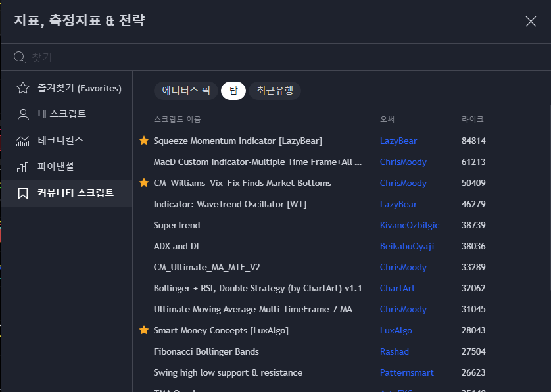Click like count 84814
Screen dimensions: 551x392
[x=473, y=141]
